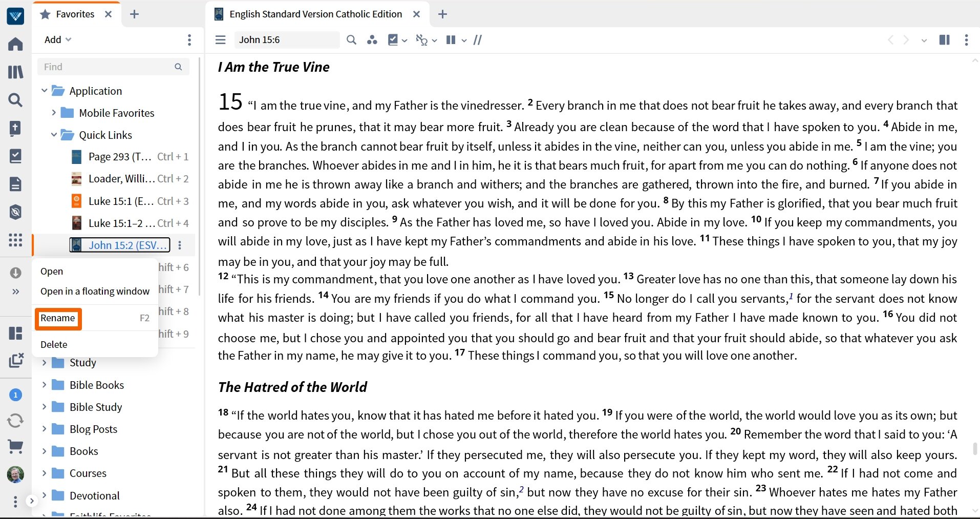The width and height of the screenshot is (980, 519).
Task: Add a new tab next to Favorites
Action: pyautogui.click(x=134, y=14)
